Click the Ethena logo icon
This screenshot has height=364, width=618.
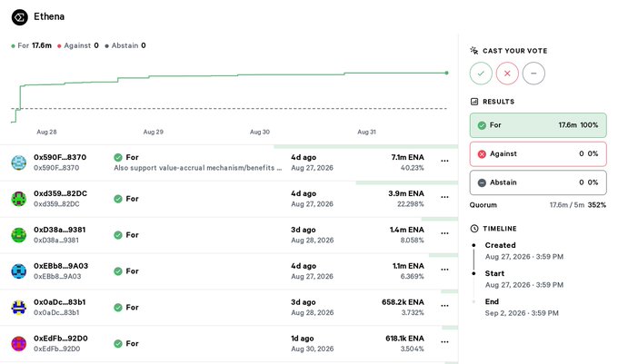pyautogui.click(x=19, y=17)
